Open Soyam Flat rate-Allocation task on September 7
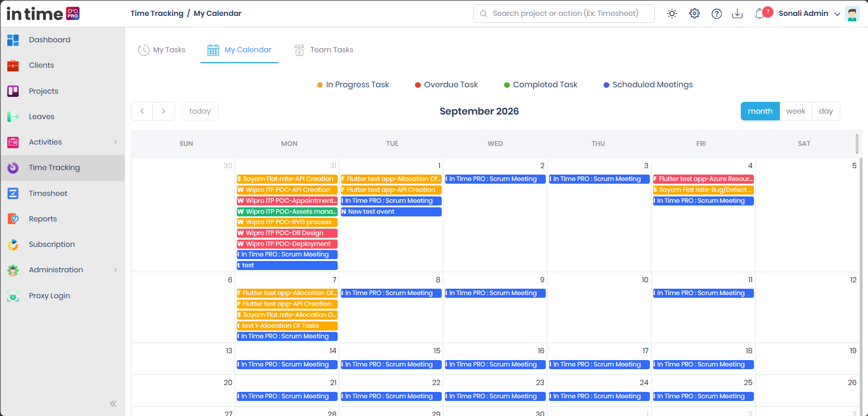 pyautogui.click(x=287, y=315)
